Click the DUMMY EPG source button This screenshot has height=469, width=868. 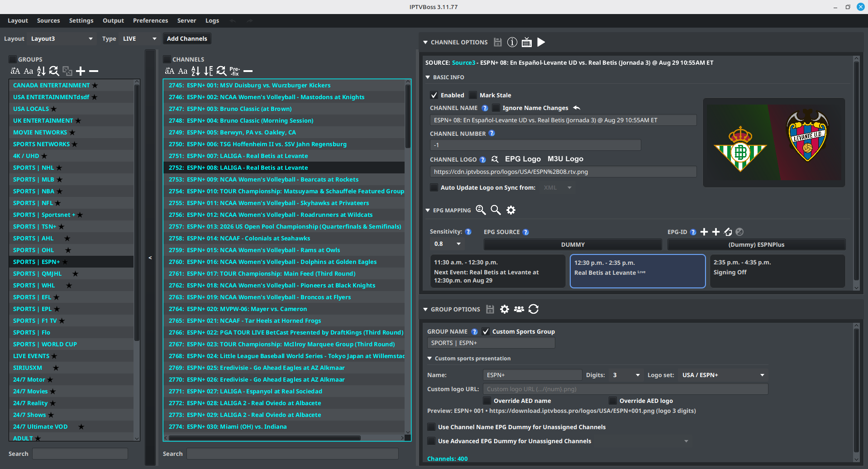[572, 244]
